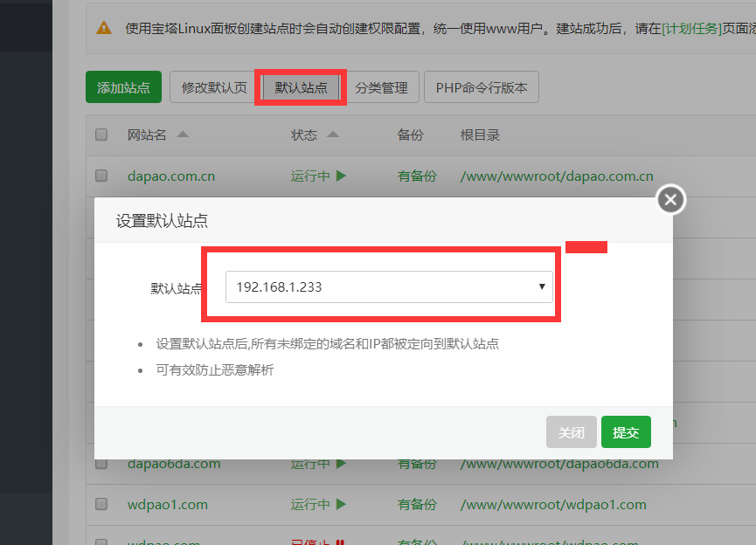The width and height of the screenshot is (756, 545).
Task: Select the checkbox for dapao.com.cn row
Action: tap(101, 176)
